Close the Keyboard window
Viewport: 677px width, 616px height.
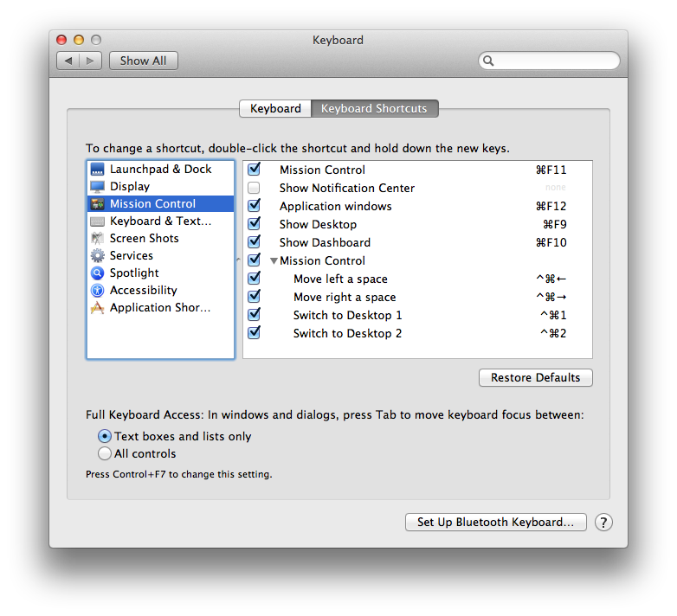coord(61,40)
